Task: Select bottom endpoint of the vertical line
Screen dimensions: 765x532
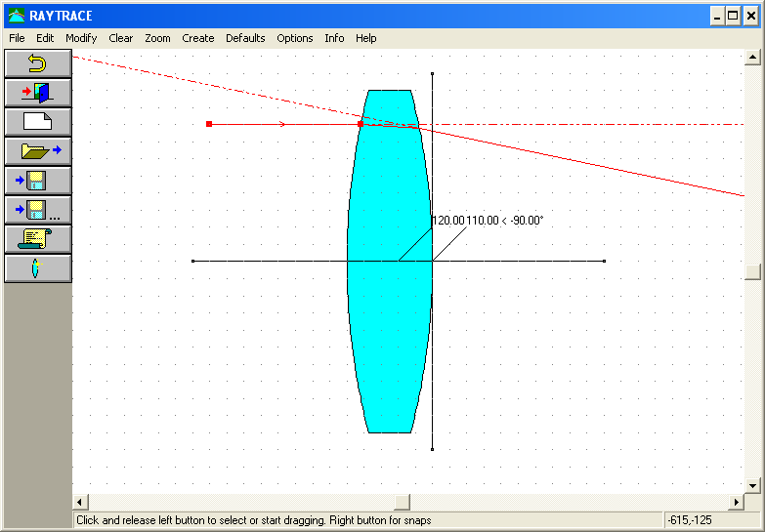Action: point(432,449)
